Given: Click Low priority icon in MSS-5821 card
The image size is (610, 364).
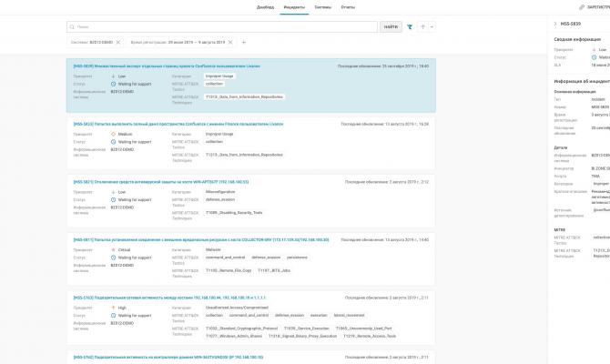Looking at the screenshot, I should (113, 192).
